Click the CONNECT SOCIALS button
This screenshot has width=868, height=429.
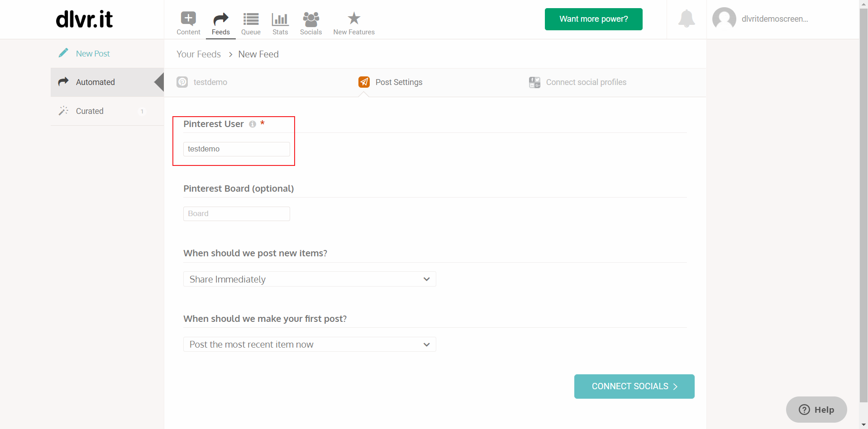(634, 387)
